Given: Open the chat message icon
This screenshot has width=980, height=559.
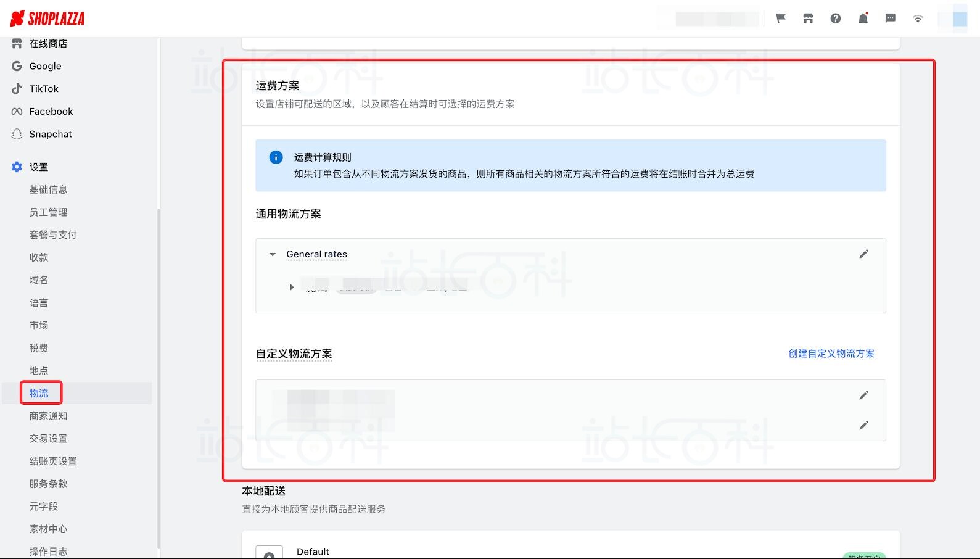Looking at the screenshot, I should tap(890, 19).
